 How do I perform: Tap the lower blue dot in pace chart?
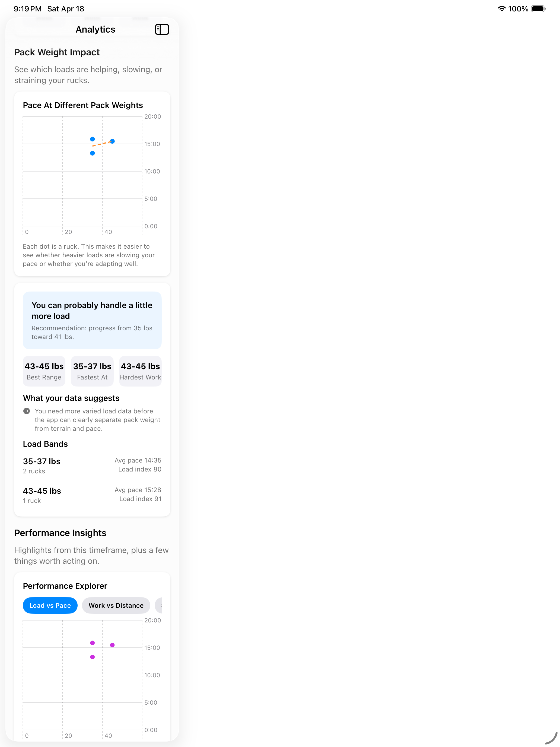(93, 153)
